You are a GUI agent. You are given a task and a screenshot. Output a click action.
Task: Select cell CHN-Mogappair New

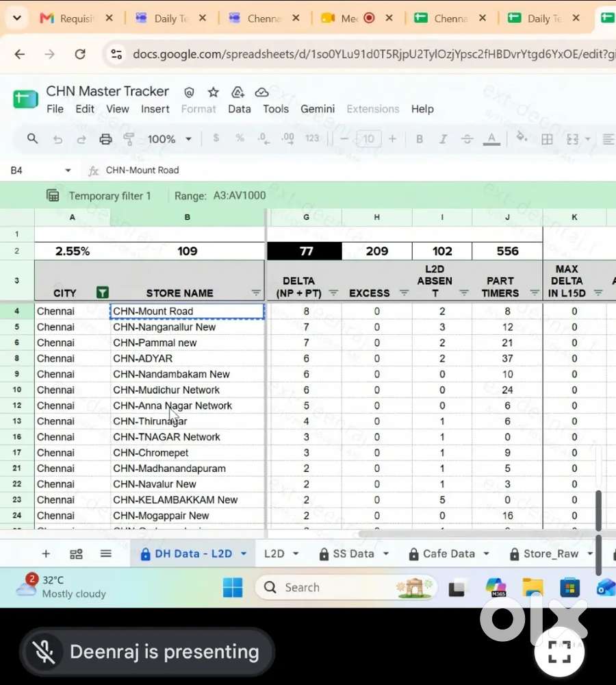coord(188,516)
